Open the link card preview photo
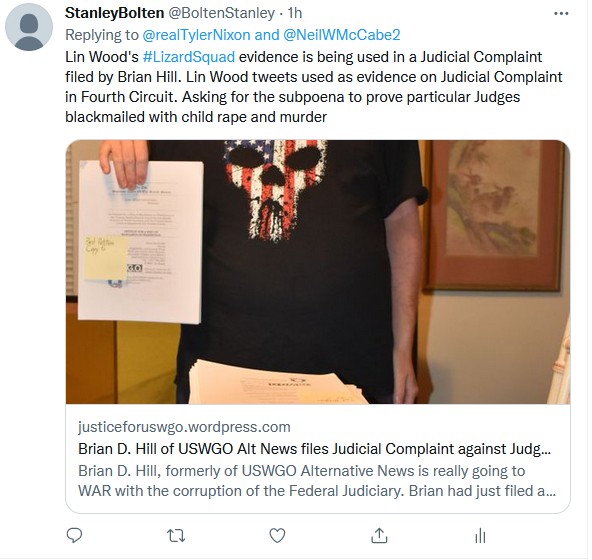Screen dimensions: 592x560 point(318,272)
